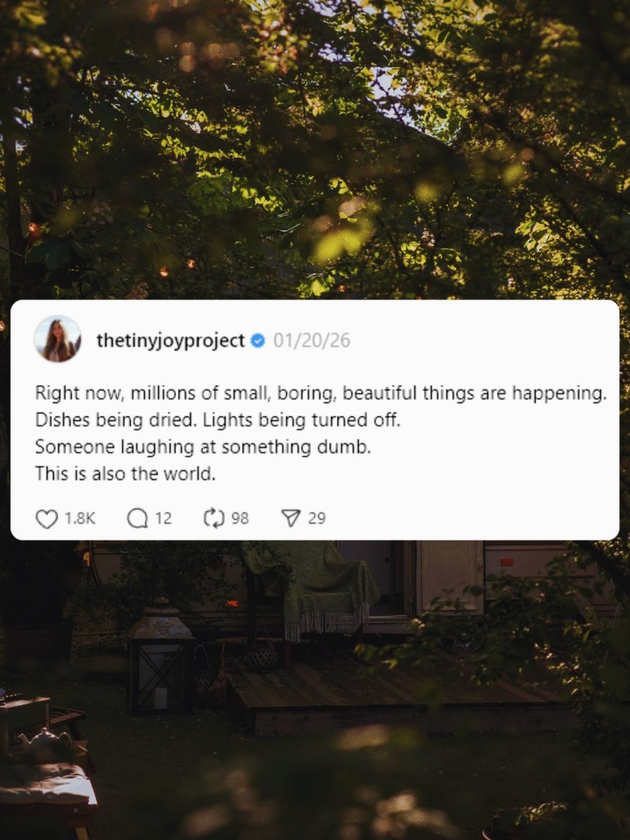Click the white teapot on the table
This screenshot has height=840, width=630.
click(46, 743)
